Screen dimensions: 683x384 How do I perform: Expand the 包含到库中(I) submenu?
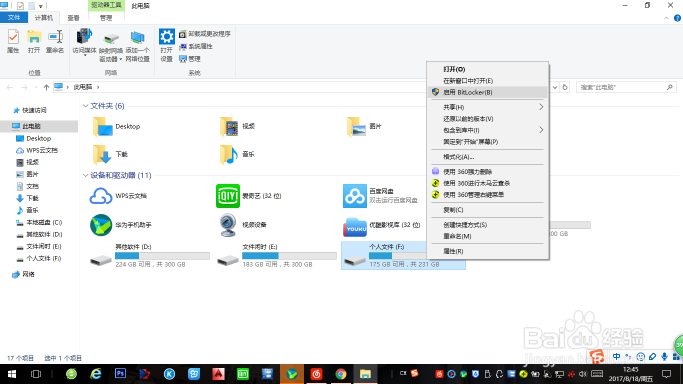tap(487, 130)
